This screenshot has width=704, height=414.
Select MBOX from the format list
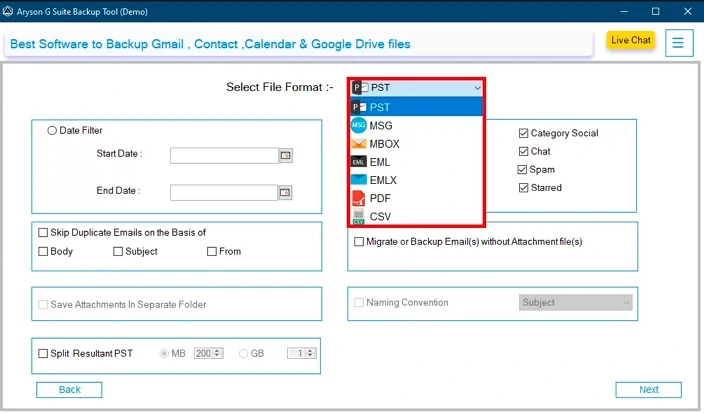[x=416, y=144]
